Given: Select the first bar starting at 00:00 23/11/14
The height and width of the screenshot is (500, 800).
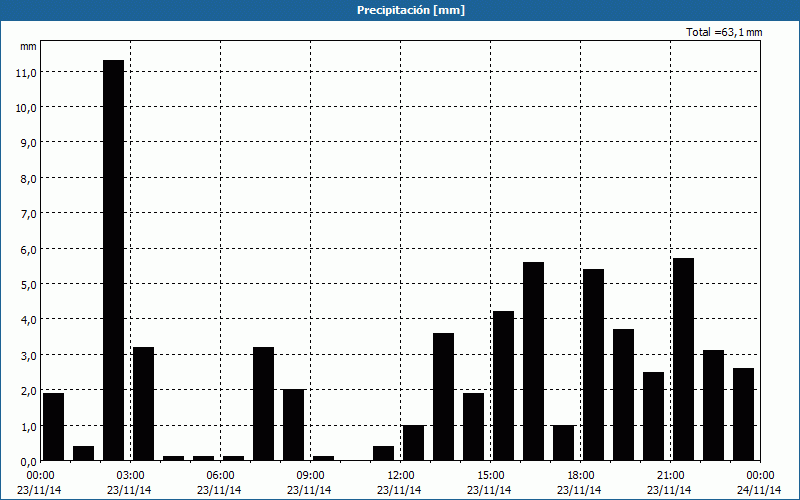Looking at the screenshot, I should point(54,427).
